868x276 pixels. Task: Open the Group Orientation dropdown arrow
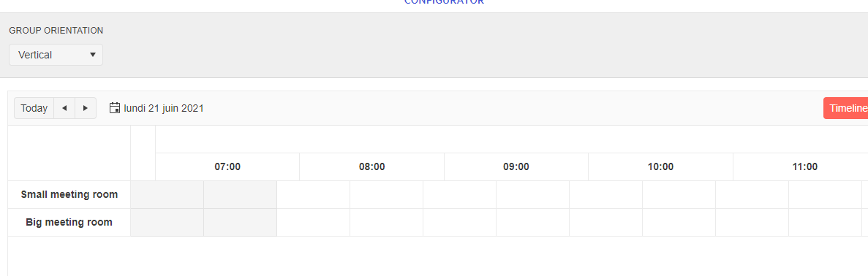pyautogui.click(x=92, y=55)
